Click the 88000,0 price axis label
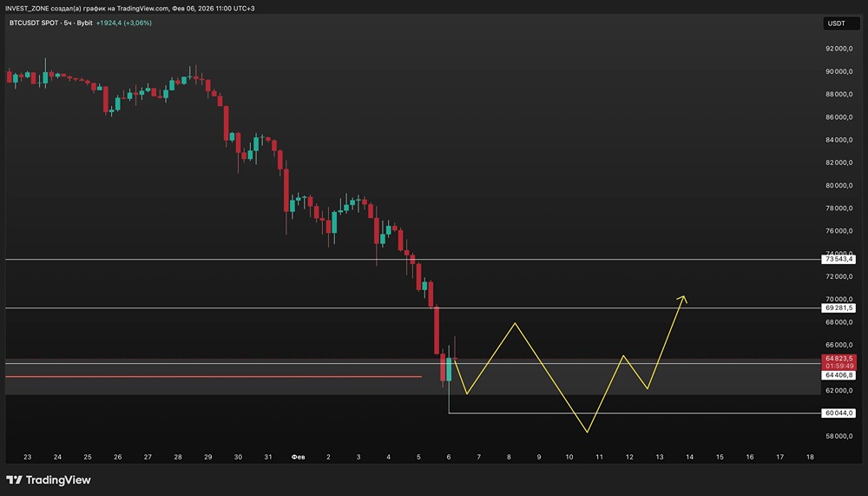Screen dimensions: 868x496 point(839,94)
